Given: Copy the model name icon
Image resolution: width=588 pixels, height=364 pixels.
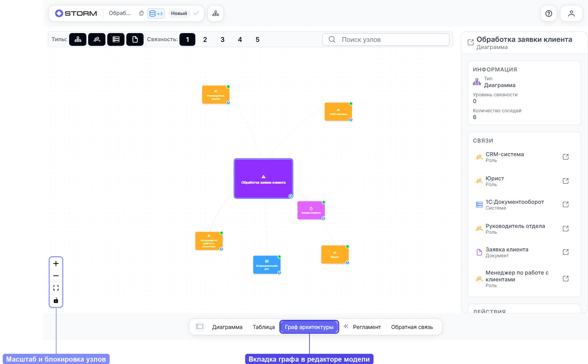Looking at the screenshot, I should [141, 13].
